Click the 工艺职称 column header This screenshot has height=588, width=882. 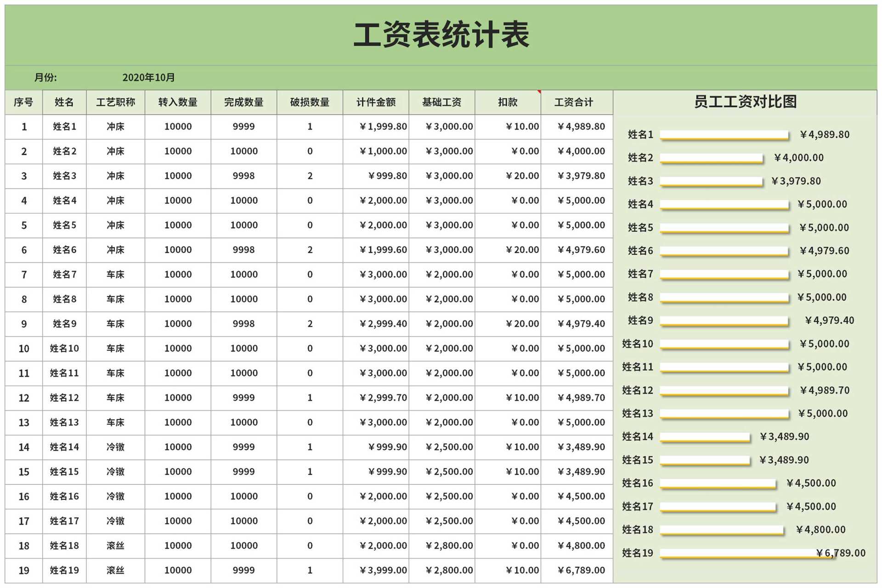(x=116, y=102)
